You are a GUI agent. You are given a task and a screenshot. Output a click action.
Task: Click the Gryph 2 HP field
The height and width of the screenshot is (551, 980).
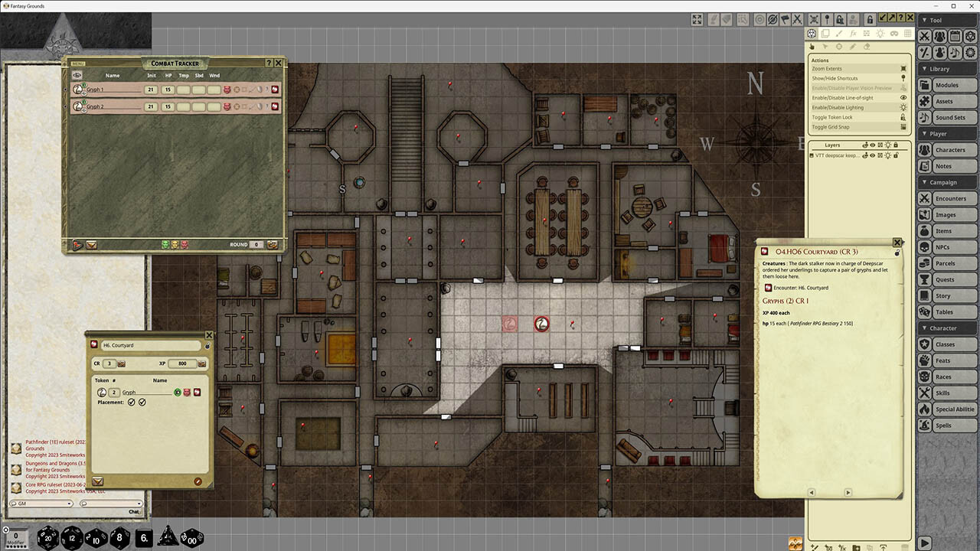point(168,107)
